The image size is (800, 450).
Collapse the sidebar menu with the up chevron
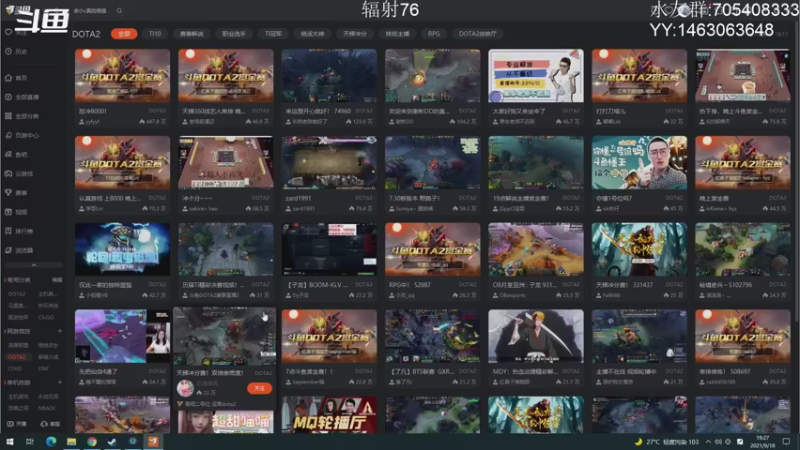[34, 265]
